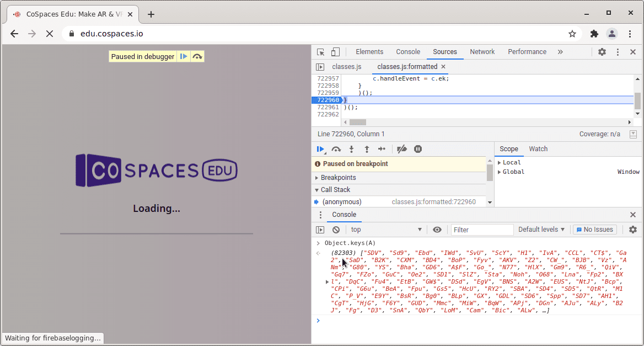Activate the inspect element picker

(321, 52)
